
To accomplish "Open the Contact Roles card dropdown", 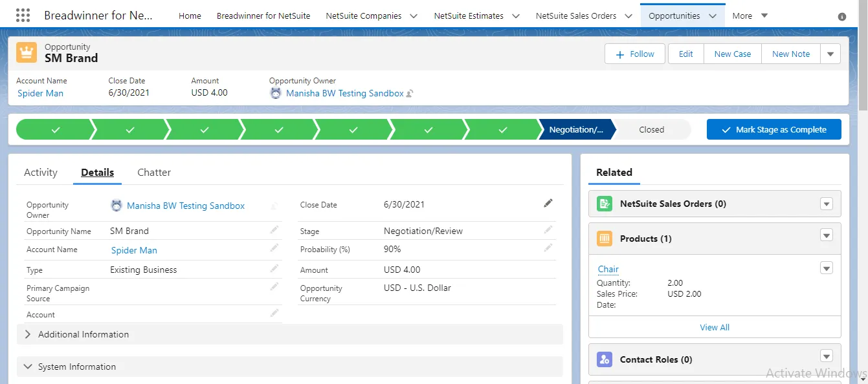I will pos(826,356).
